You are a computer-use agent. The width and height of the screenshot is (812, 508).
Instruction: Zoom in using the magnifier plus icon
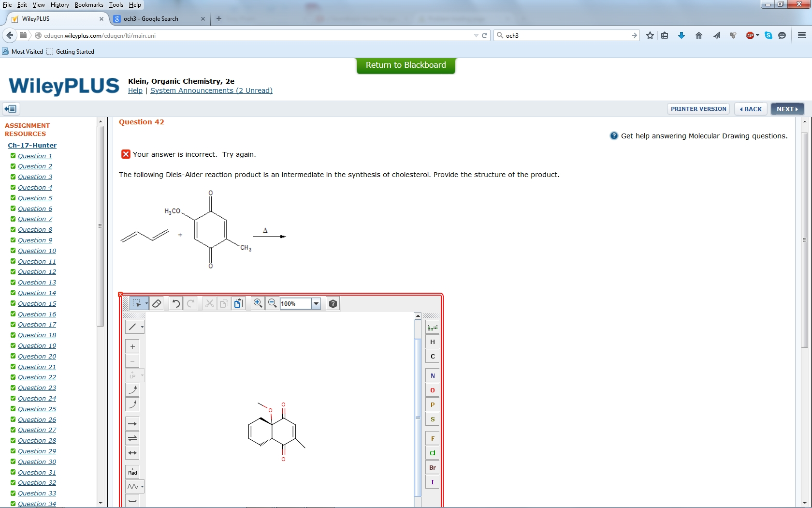tap(258, 303)
